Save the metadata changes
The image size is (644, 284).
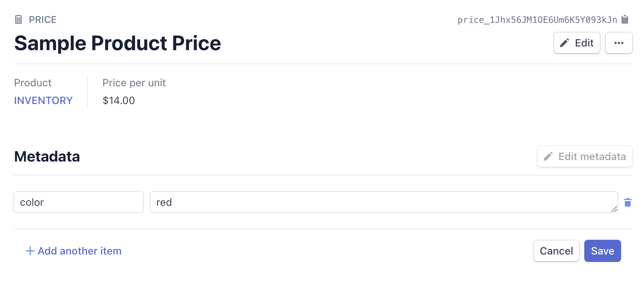point(603,251)
